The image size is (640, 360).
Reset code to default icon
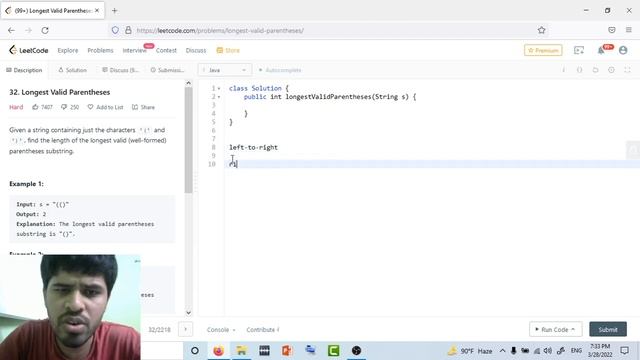596,70
